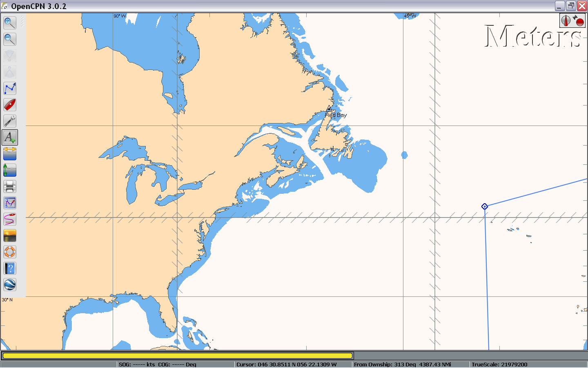Open settings with the wrench icon
This screenshot has height=368, width=588.
point(10,121)
